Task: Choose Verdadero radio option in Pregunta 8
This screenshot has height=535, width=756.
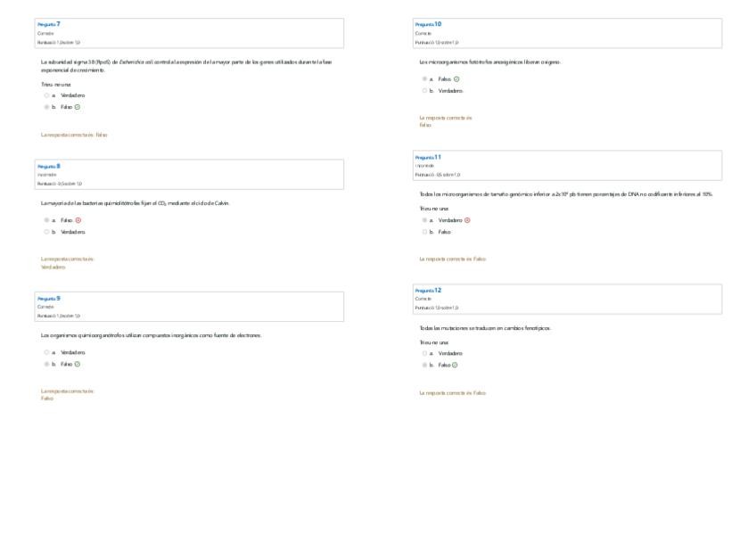Action: tap(46, 232)
